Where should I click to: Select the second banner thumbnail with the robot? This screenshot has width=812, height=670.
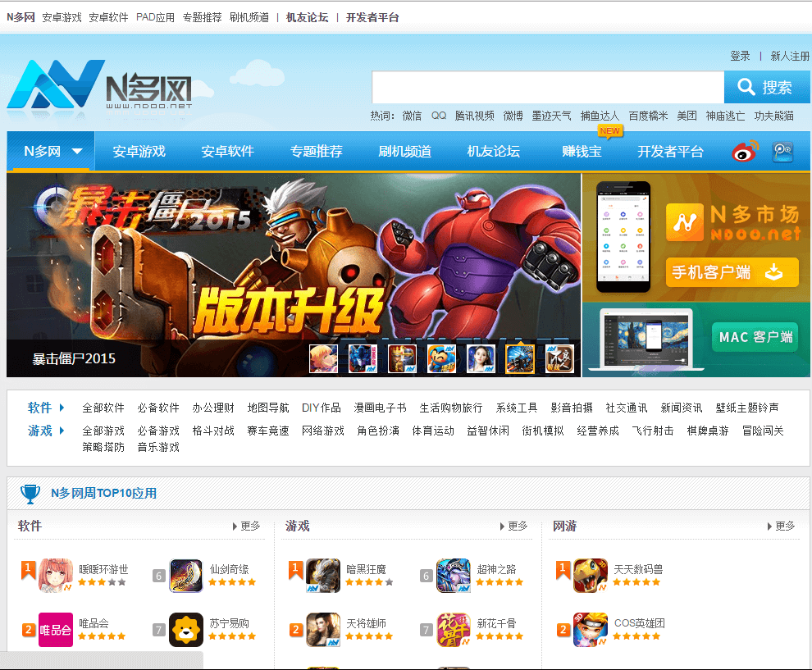coord(363,359)
